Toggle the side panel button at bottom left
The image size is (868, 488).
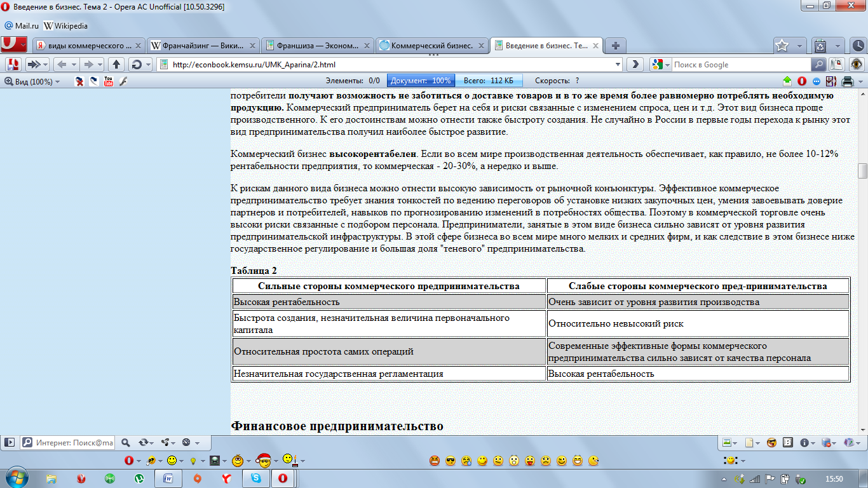[10, 442]
